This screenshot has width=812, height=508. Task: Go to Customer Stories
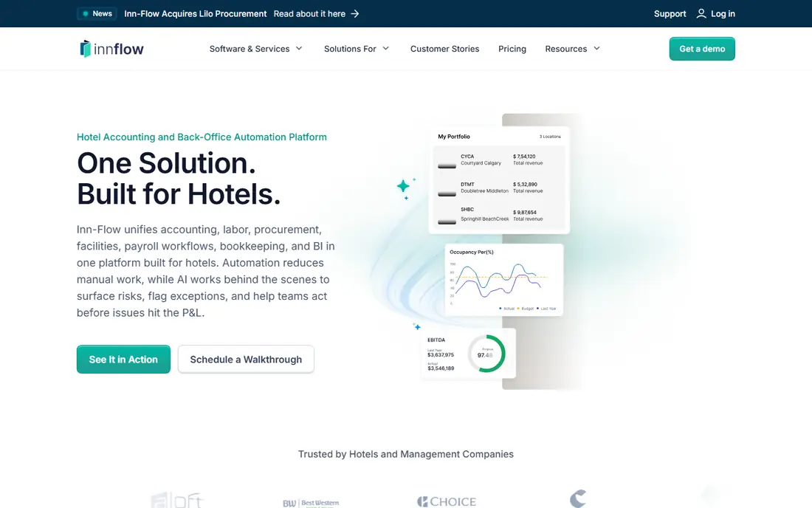[445, 49]
